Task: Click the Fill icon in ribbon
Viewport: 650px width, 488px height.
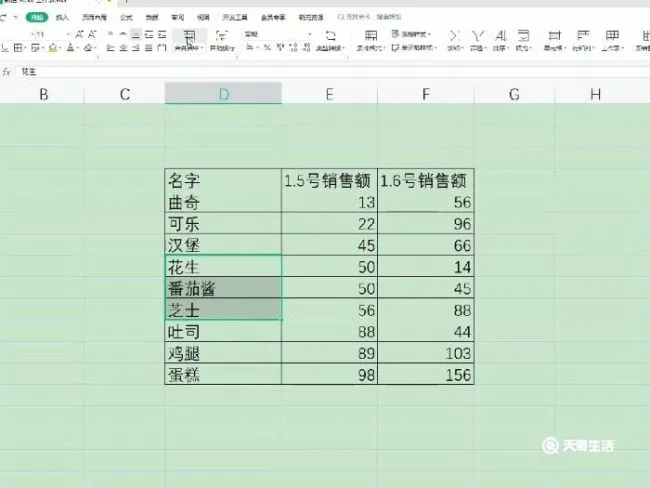Action: point(523,36)
